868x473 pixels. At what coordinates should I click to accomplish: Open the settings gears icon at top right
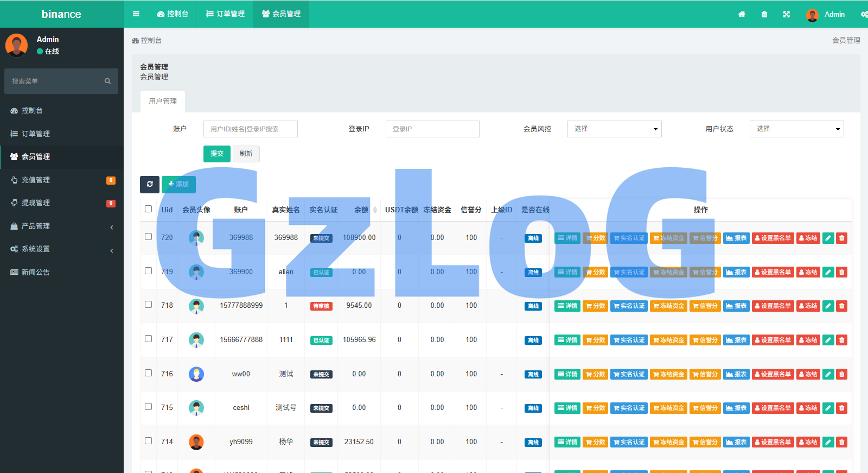[x=864, y=15]
